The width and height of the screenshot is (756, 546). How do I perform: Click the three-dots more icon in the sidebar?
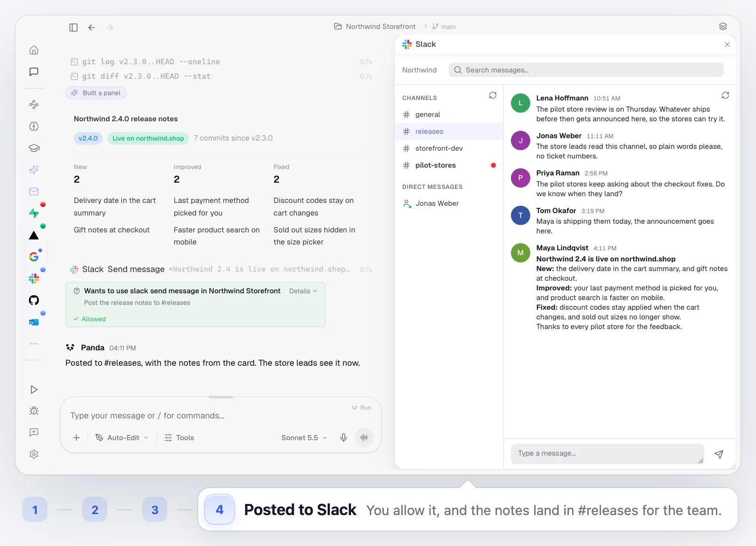click(x=34, y=344)
